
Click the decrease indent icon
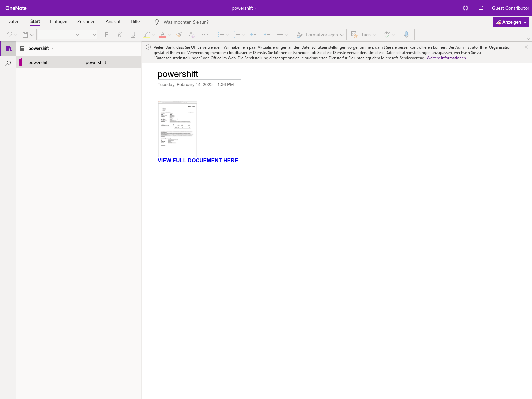(253, 34)
